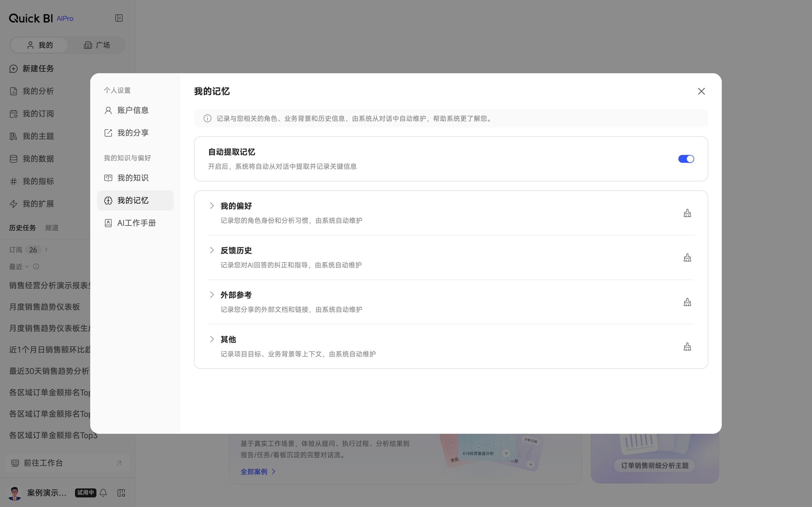Expand the 我的偏好 section
Image resolution: width=812 pixels, height=507 pixels.
tap(212, 206)
